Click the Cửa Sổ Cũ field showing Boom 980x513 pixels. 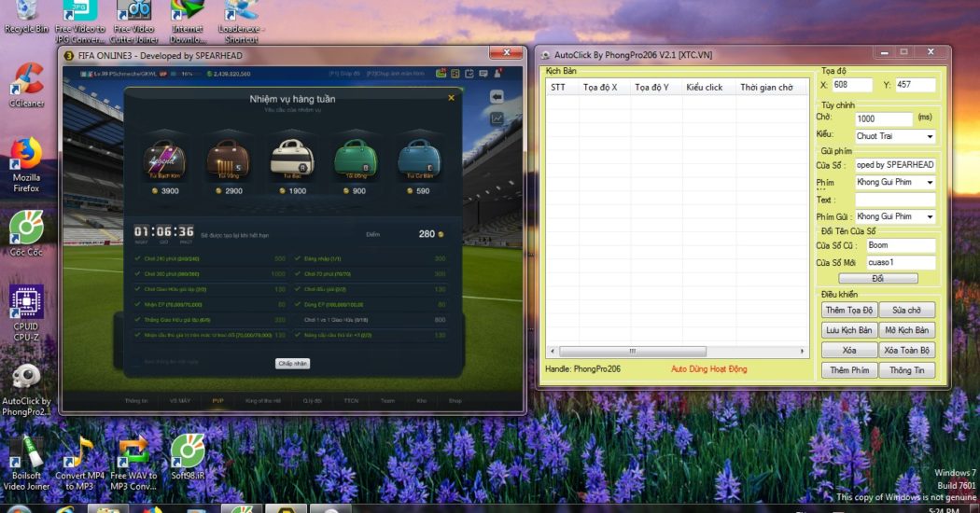click(901, 245)
